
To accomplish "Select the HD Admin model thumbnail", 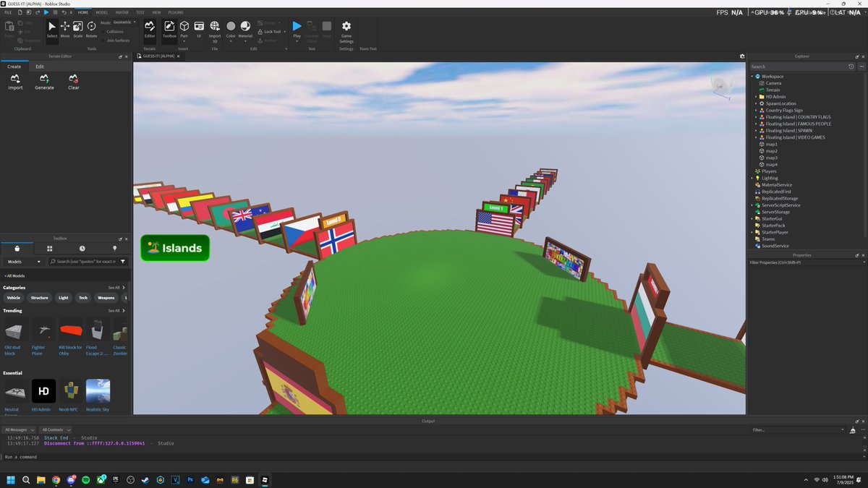I will pos(43,391).
